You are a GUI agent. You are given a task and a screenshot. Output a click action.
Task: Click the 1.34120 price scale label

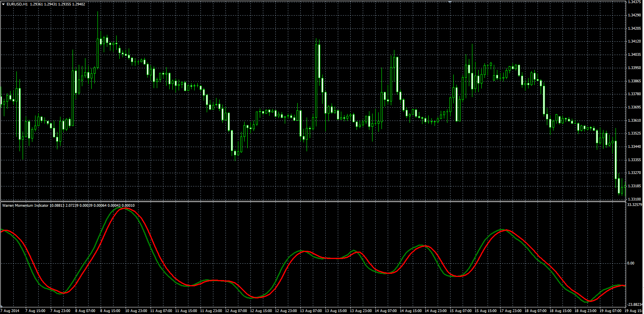click(x=634, y=41)
